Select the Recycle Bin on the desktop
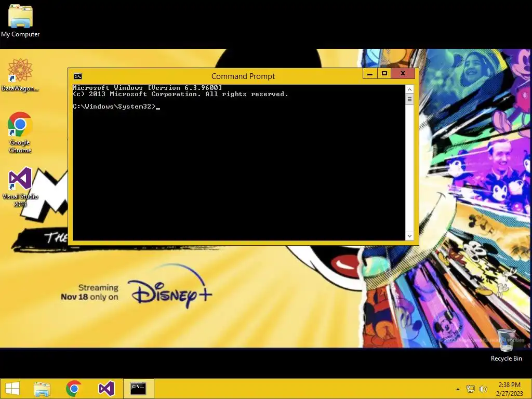532x399 pixels. [506, 345]
